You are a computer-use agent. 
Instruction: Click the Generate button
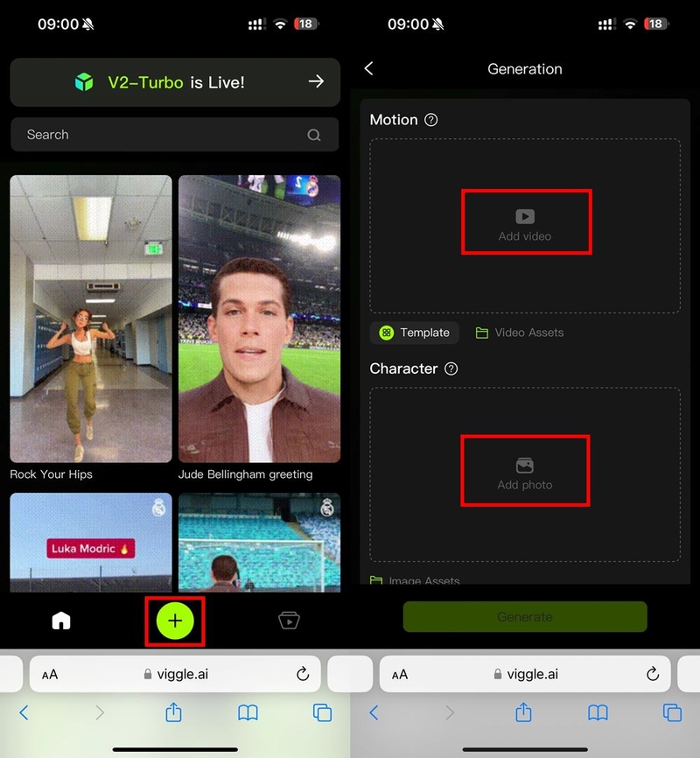click(x=525, y=617)
